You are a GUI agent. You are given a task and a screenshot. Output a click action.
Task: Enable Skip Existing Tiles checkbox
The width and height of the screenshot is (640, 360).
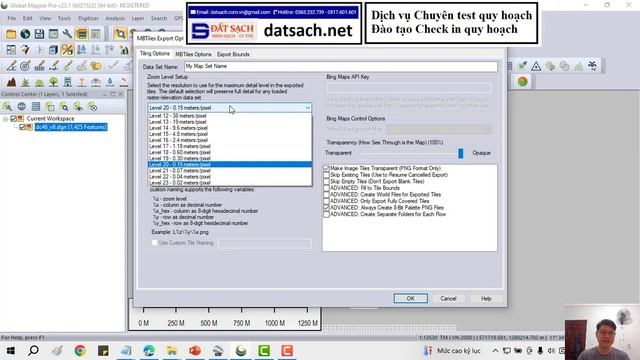326,175
